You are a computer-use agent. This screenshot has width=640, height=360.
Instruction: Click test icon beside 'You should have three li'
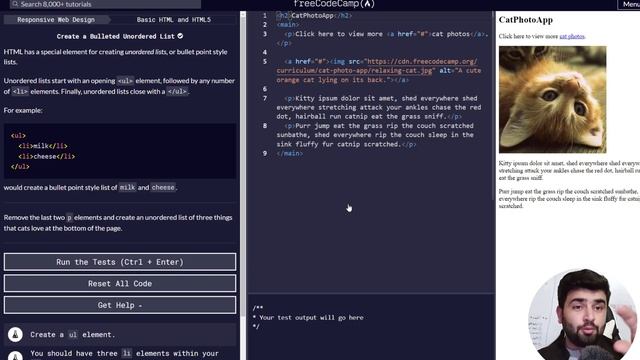[15, 356]
